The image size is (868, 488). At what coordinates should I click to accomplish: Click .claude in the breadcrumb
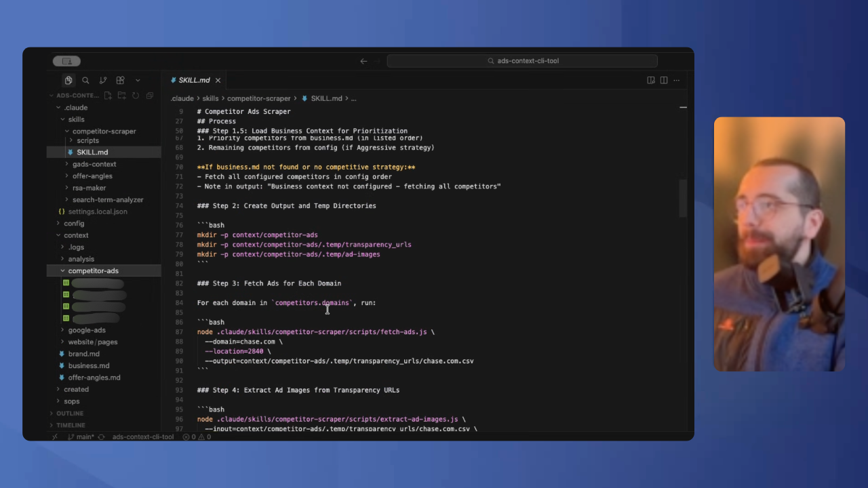pos(182,98)
